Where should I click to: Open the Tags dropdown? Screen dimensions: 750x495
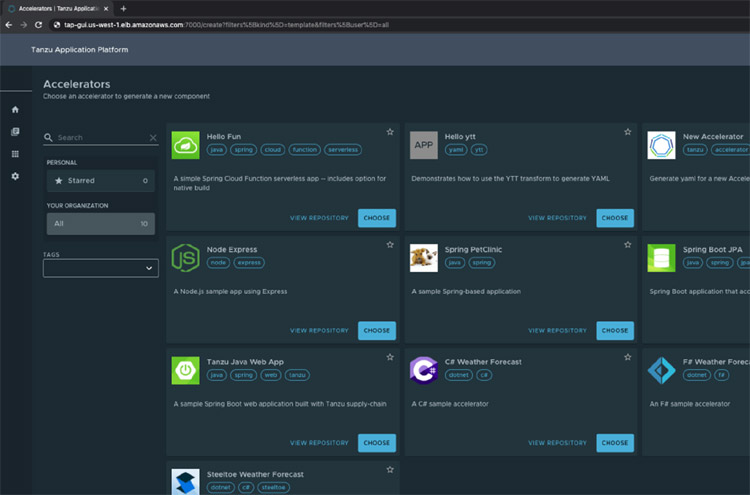pos(100,268)
